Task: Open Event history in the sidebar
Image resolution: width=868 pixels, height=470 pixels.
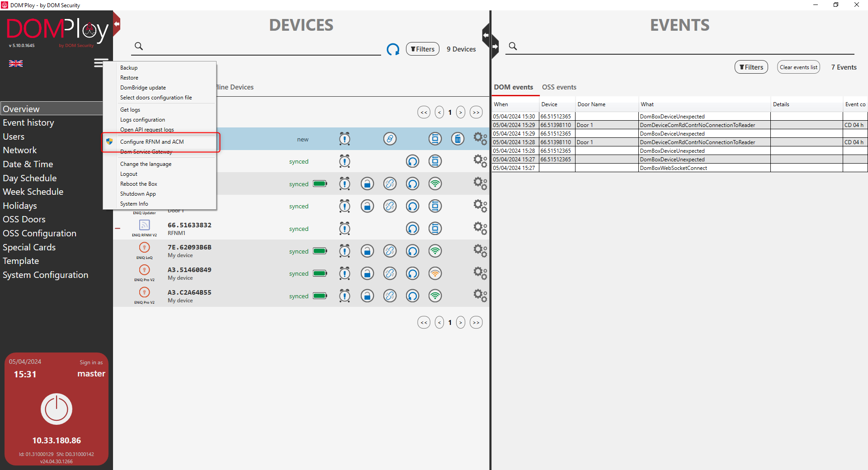Action: click(x=28, y=123)
